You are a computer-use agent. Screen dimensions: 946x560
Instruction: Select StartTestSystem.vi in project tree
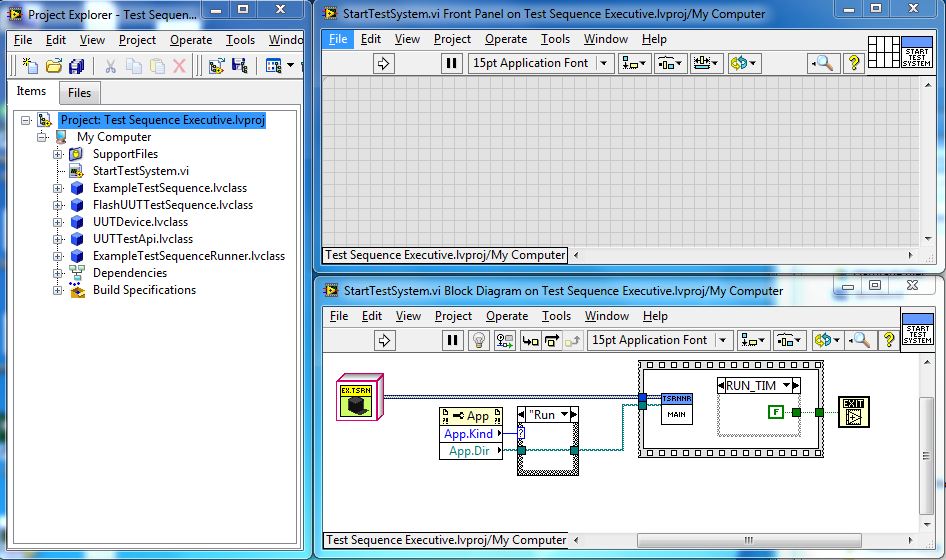coord(140,171)
